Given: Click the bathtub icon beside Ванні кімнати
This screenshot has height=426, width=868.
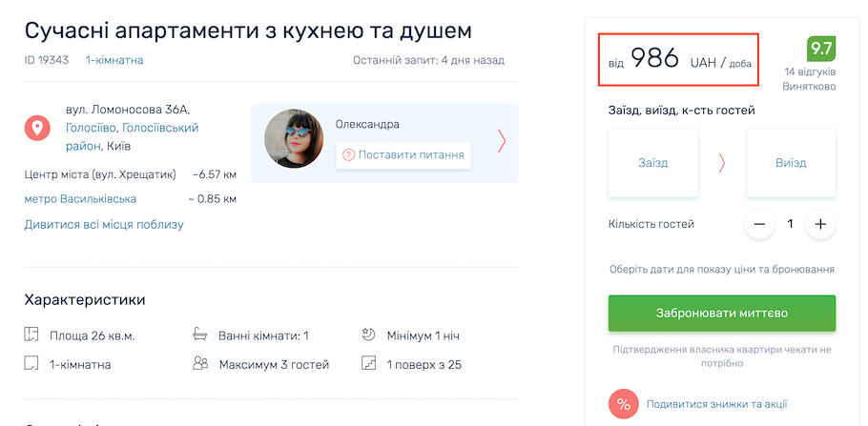Looking at the screenshot, I should 200,335.
